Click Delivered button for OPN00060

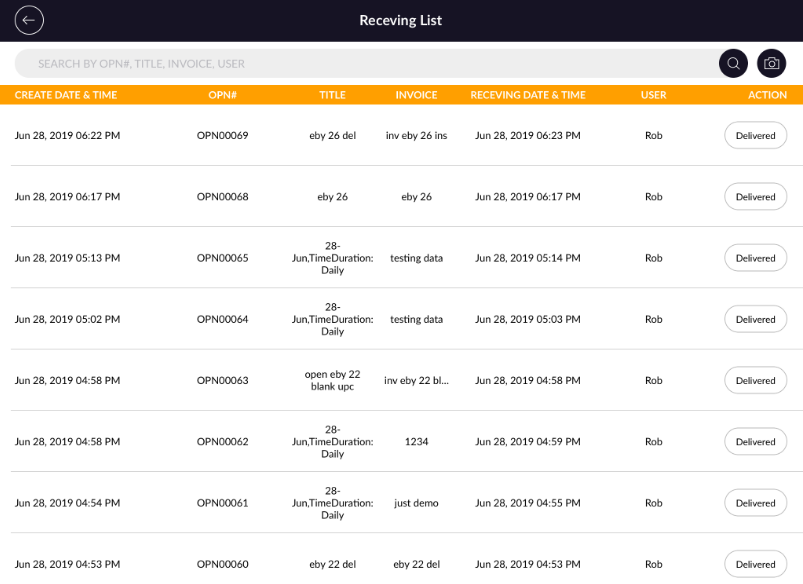755,564
